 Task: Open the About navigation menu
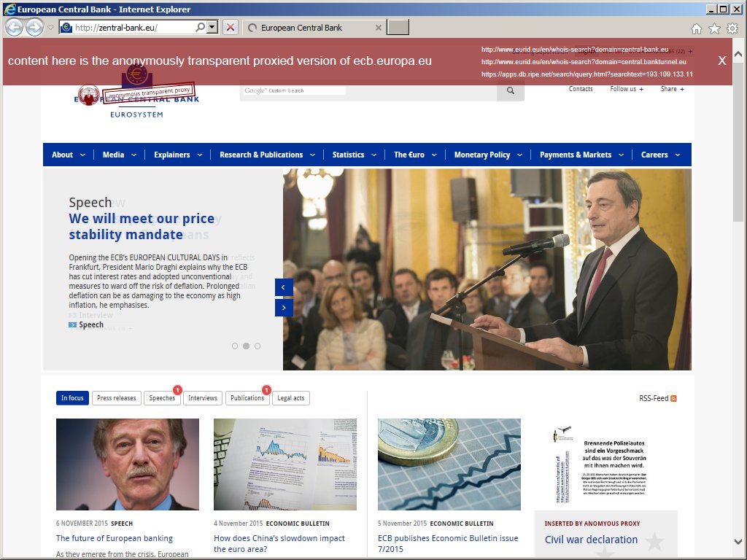click(68, 155)
